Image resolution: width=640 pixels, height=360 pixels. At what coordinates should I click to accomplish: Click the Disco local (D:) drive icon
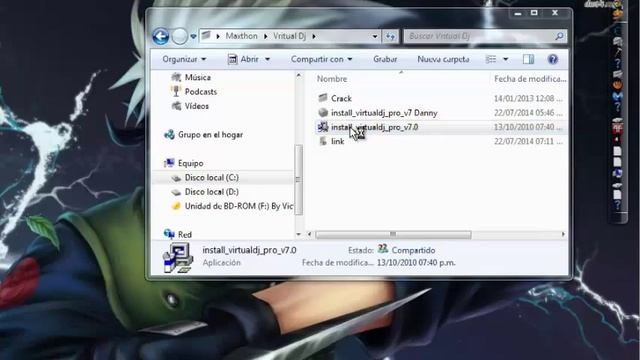tap(176, 192)
